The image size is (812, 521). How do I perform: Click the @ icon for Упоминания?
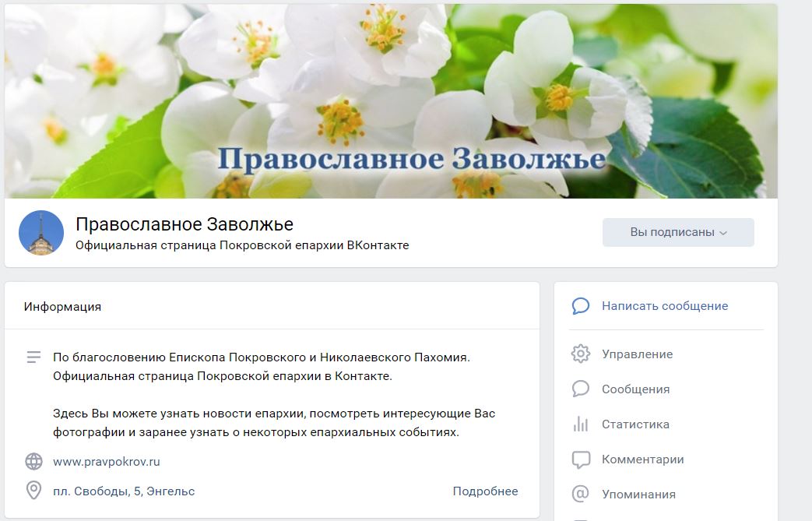(581, 494)
